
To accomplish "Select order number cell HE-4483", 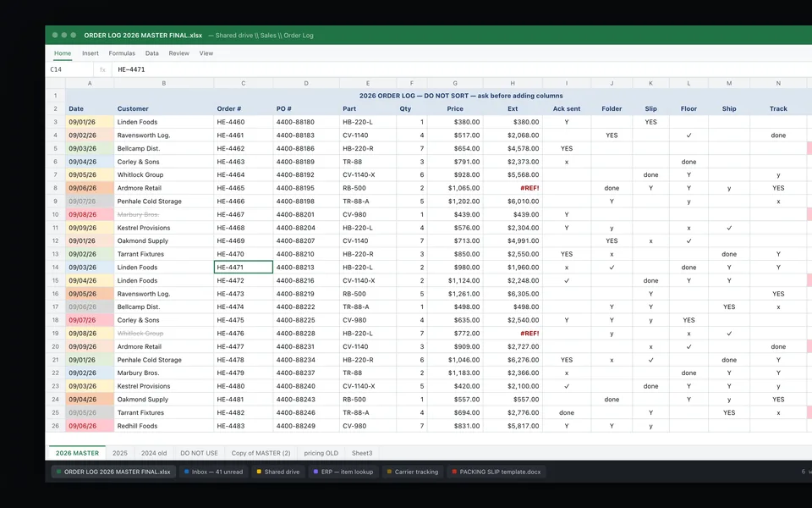I will point(244,426).
